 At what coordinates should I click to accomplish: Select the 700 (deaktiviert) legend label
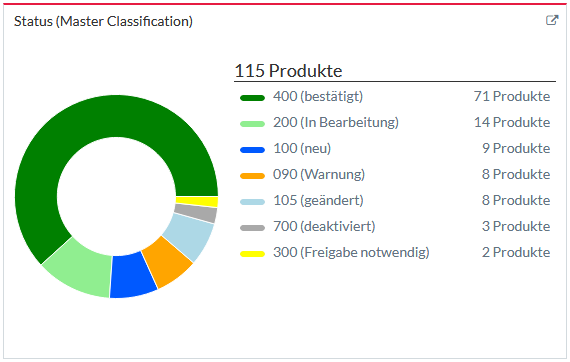point(324,226)
